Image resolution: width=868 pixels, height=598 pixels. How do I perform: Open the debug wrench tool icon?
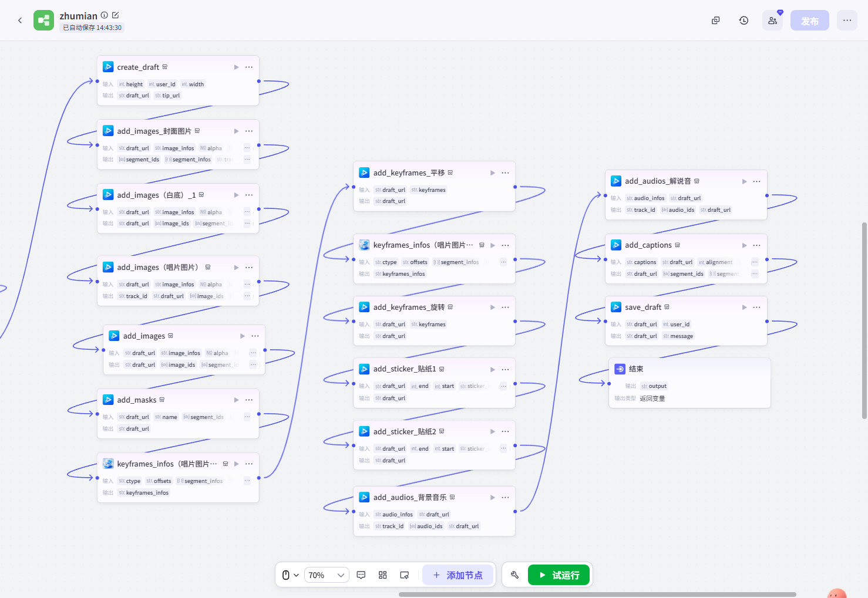pyautogui.click(x=515, y=575)
